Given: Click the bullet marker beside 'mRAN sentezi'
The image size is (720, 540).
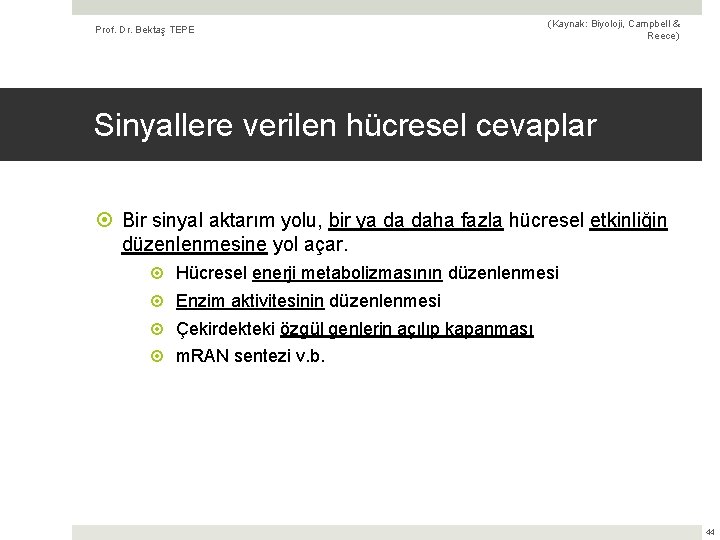Looking at the screenshot, I should pyautogui.click(x=157, y=356).
